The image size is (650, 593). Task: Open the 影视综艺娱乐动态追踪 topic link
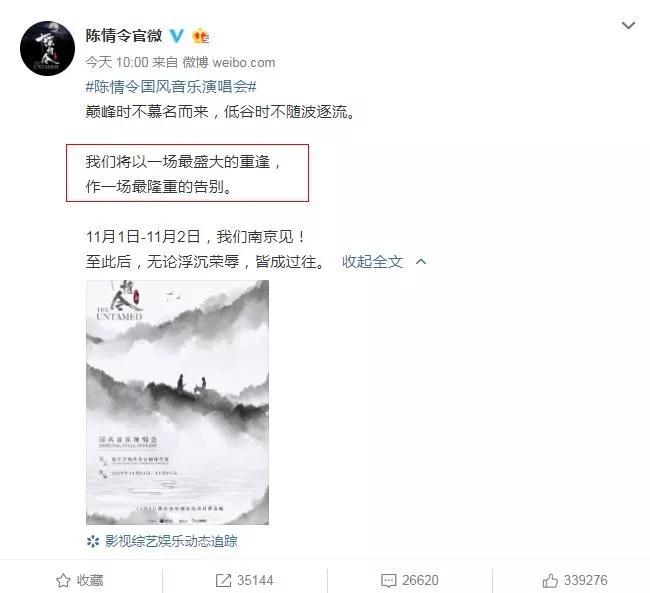[171, 541]
